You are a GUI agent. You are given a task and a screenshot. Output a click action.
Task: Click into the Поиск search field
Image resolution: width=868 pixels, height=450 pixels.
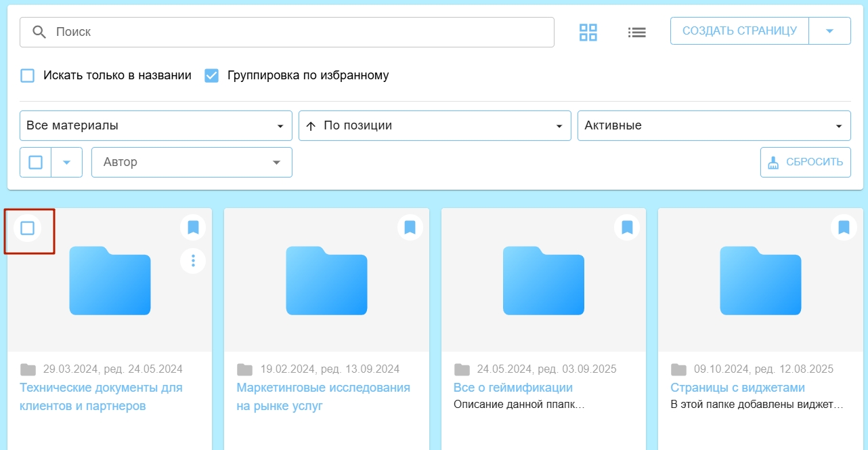pyautogui.click(x=298, y=32)
